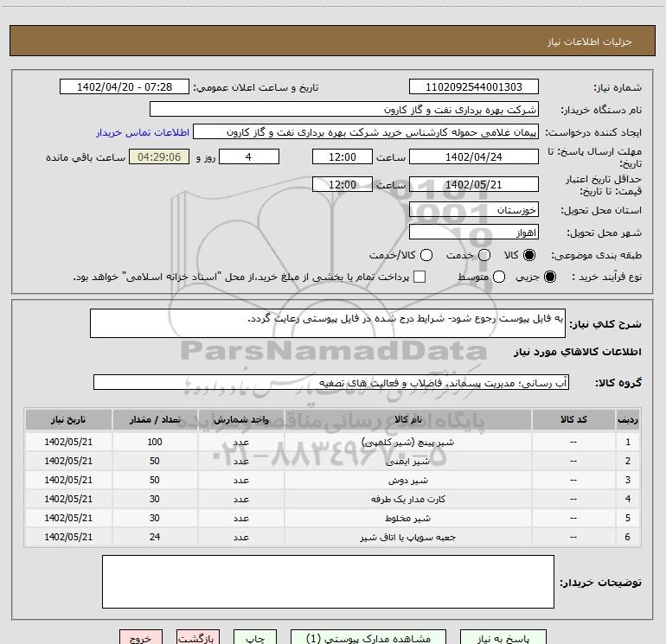Click the buyer notes text area
This screenshot has height=644, width=666.
328,582
